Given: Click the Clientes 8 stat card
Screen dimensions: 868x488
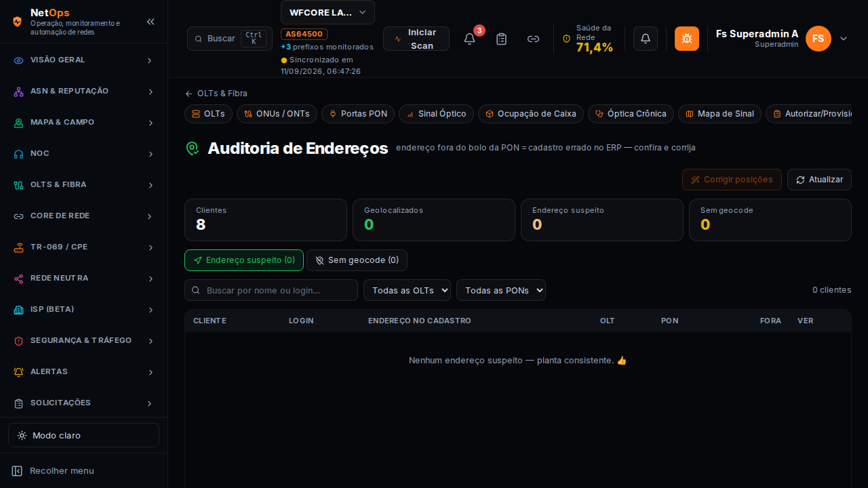Looking at the screenshot, I should click(266, 220).
